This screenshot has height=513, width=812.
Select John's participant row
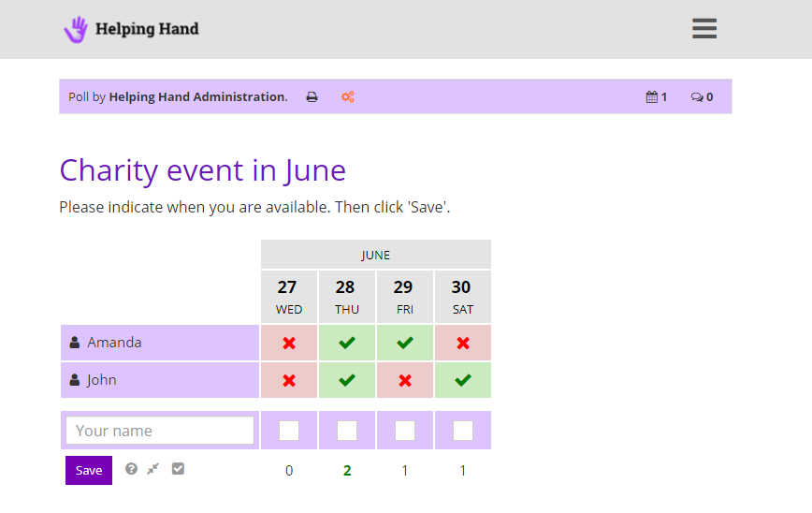(160, 380)
